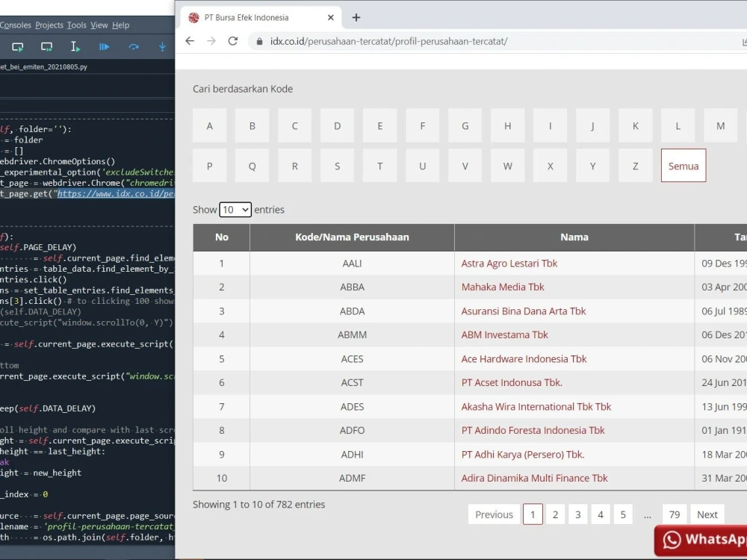Click the ADMF code cell
Viewport: 747px width, 560px height.
pyautogui.click(x=352, y=478)
